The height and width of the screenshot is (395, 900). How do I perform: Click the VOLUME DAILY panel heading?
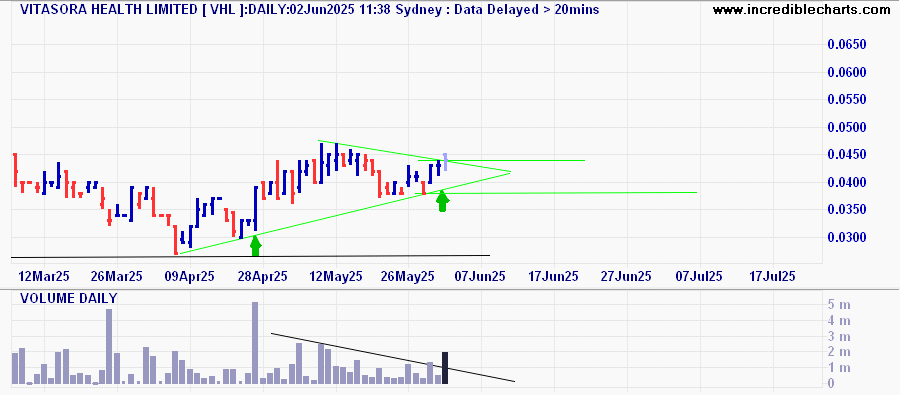69,299
